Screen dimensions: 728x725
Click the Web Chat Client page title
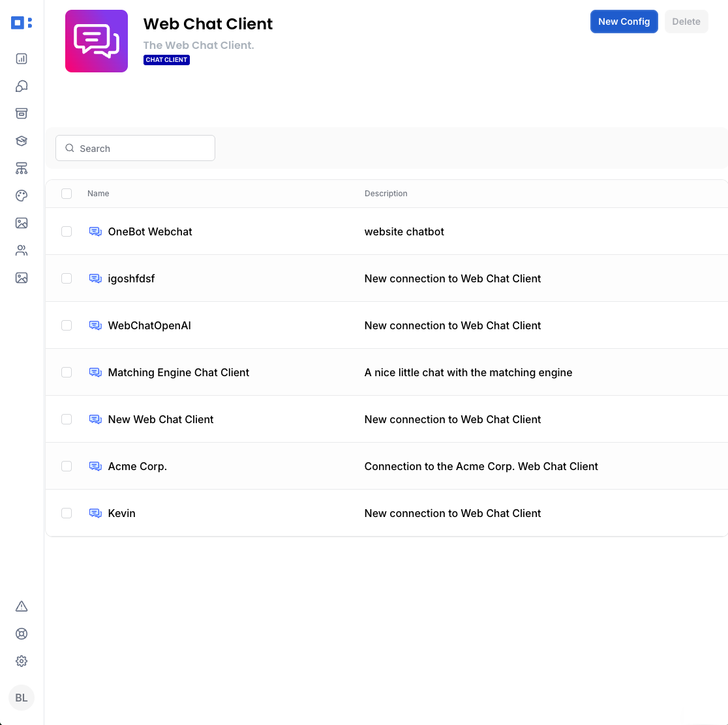[x=208, y=23]
